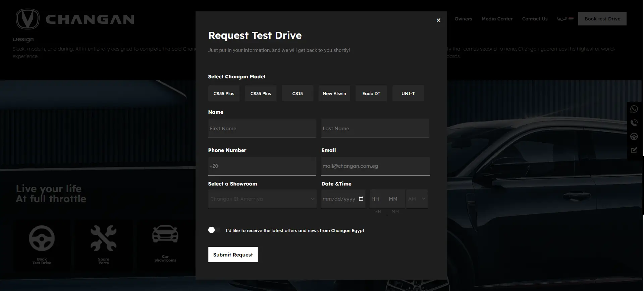This screenshot has width=644, height=291.
Task: Go to Contact Us page
Action: pos(535,19)
